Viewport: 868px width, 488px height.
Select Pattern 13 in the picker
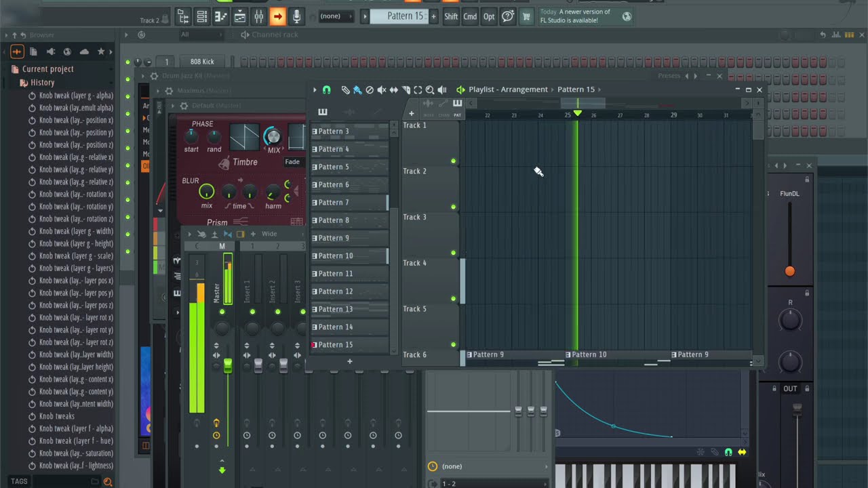tap(349, 309)
